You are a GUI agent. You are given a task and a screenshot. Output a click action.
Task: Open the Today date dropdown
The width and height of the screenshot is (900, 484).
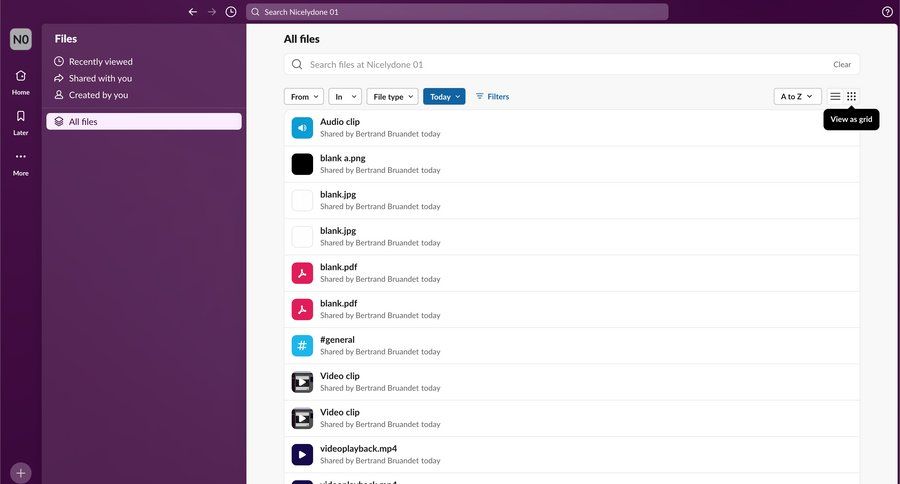pos(444,96)
